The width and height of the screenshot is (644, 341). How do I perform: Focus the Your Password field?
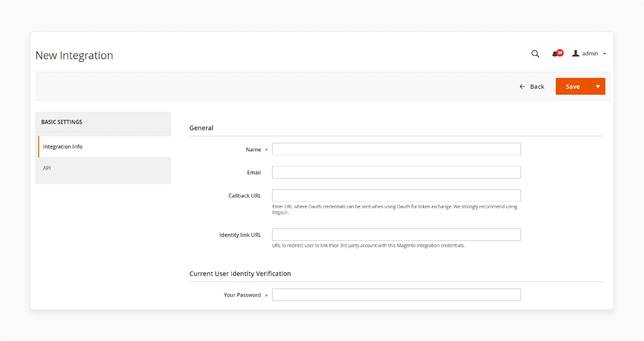(396, 295)
